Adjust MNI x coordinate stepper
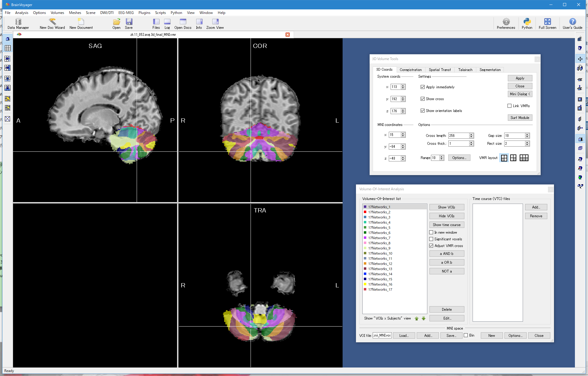Screen dimensions: 588x376 click(403, 135)
